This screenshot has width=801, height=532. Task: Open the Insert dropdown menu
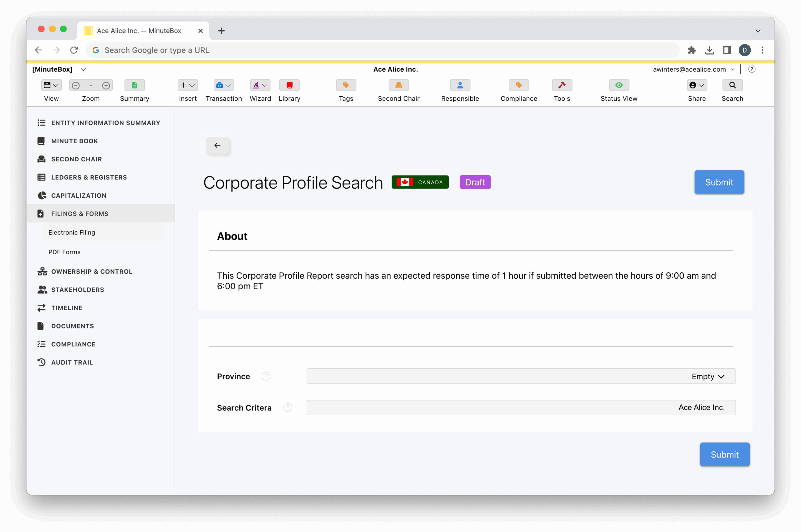pyautogui.click(x=187, y=85)
